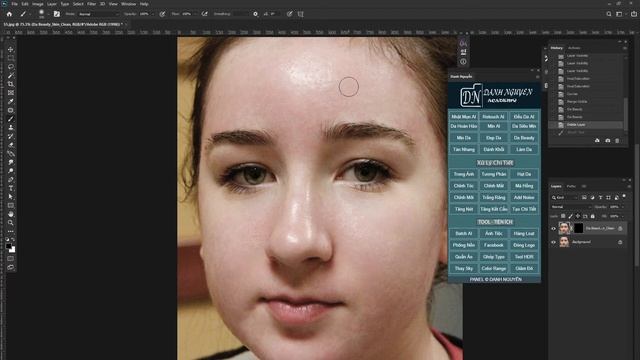This screenshot has height=360, width=640.
Task: Switch to the Actions tab
Action: (x=574, y=48)
